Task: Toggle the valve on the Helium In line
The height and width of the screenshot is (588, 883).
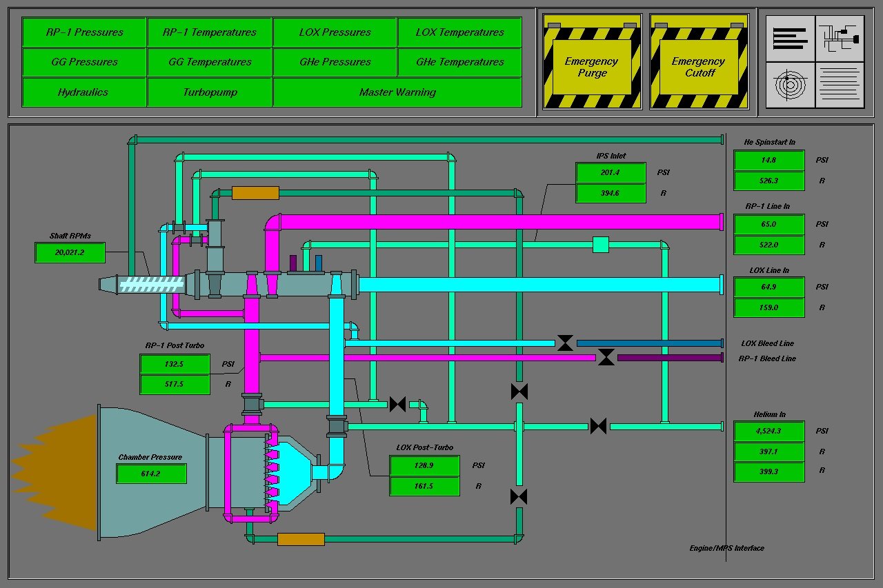Action: click(598, 426)
